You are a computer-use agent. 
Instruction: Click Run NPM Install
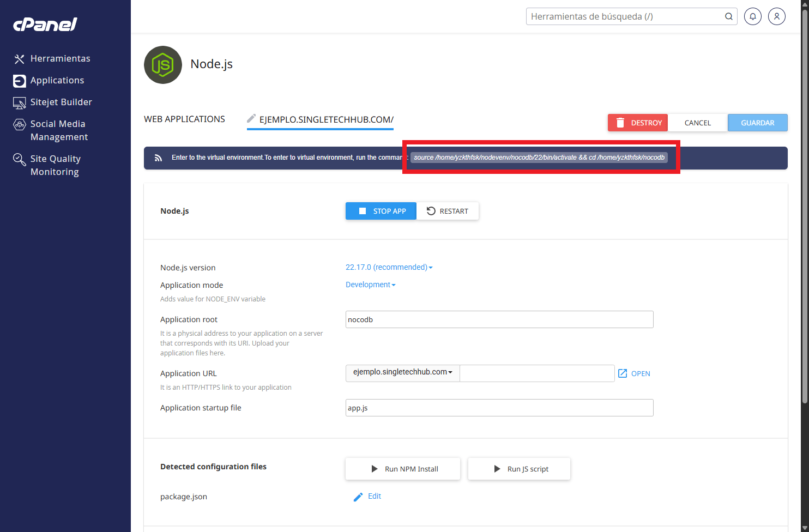(403, 469)
